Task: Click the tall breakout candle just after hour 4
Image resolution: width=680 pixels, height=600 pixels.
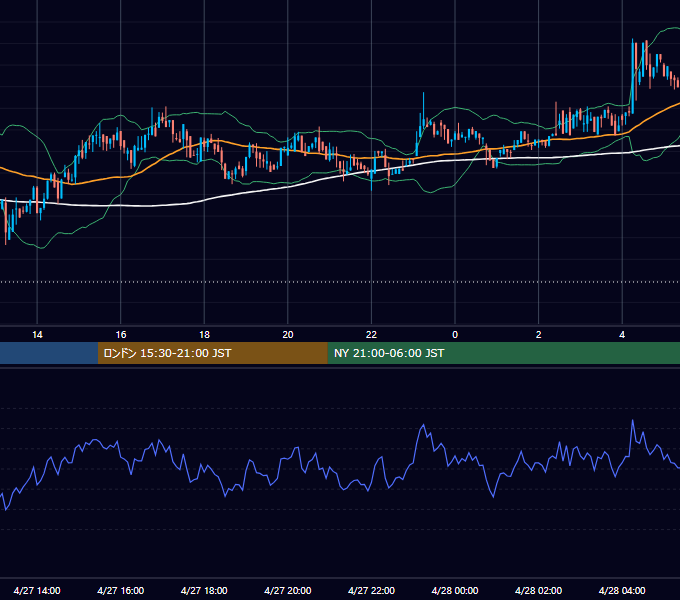Action: pos(632,76)
